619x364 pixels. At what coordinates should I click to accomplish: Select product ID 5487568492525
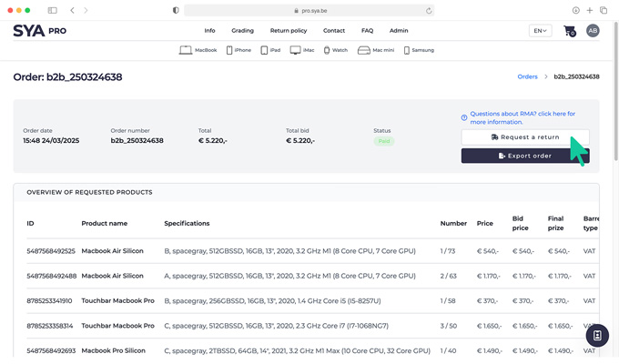click(x=51, y=250)
